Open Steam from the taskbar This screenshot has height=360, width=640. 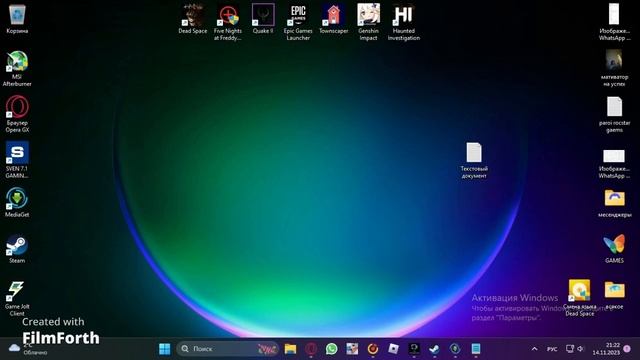pyautogui.click(x=434, y=349)
